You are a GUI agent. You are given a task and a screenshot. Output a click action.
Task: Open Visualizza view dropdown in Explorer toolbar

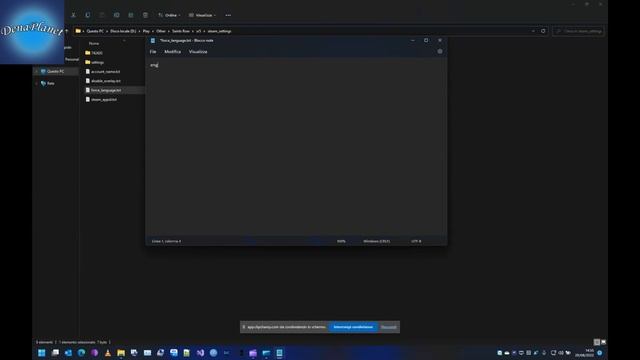tap(202, 15)
